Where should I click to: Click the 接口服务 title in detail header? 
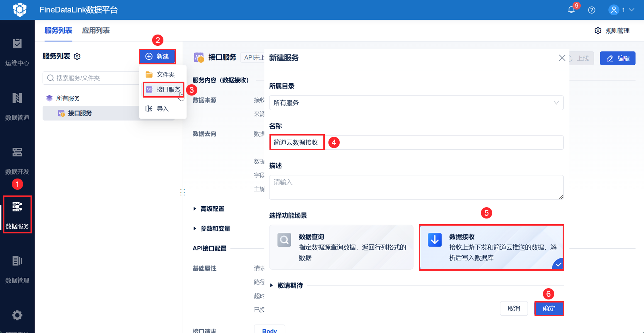(222, 57)
